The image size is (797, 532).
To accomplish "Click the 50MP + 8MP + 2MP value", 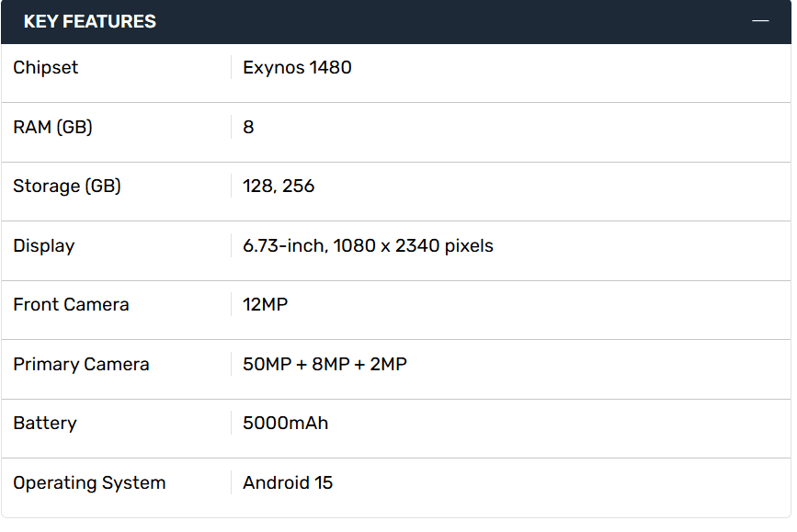I will (x=324, y=365).
